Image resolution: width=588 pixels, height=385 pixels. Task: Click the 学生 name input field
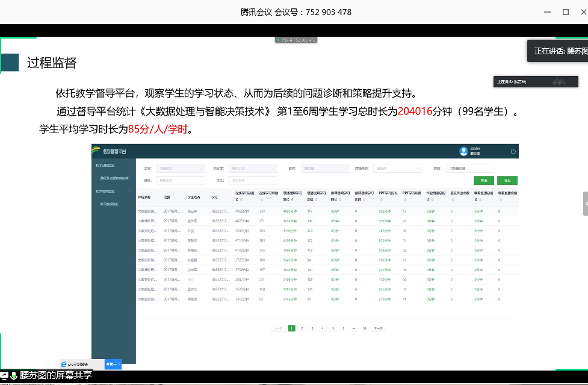pos(253,180)
